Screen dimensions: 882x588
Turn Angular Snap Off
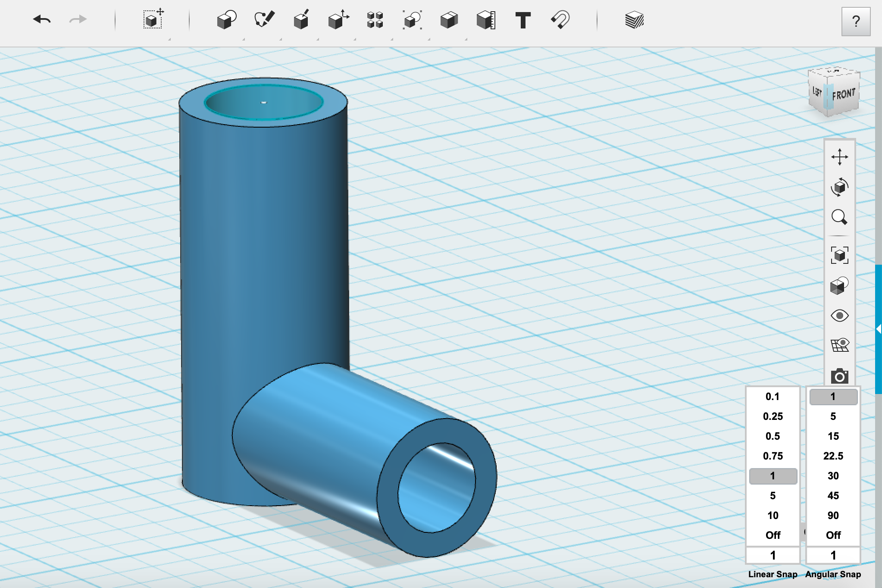click(x=833, y=535)
